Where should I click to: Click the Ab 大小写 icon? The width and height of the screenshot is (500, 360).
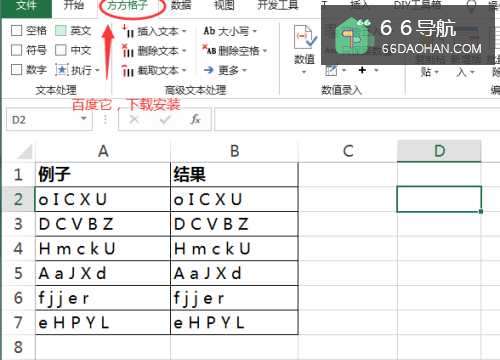click(x=209, y=31)
